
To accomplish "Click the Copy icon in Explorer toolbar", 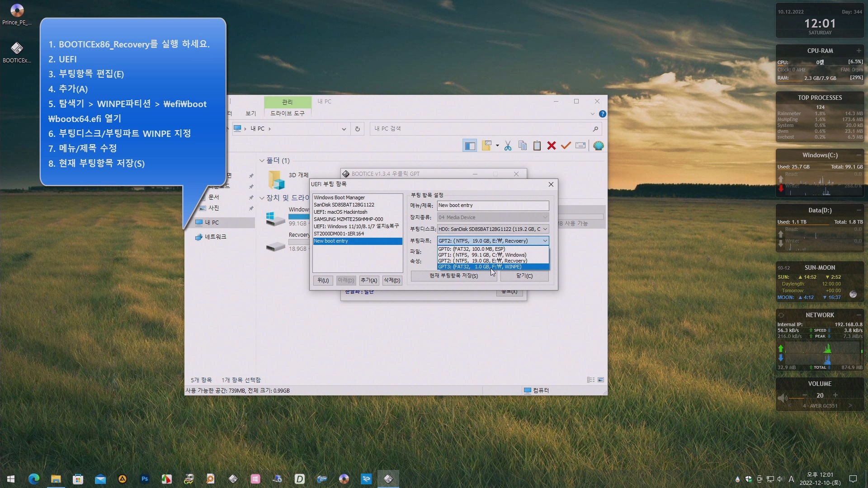I will click(523, 145).
